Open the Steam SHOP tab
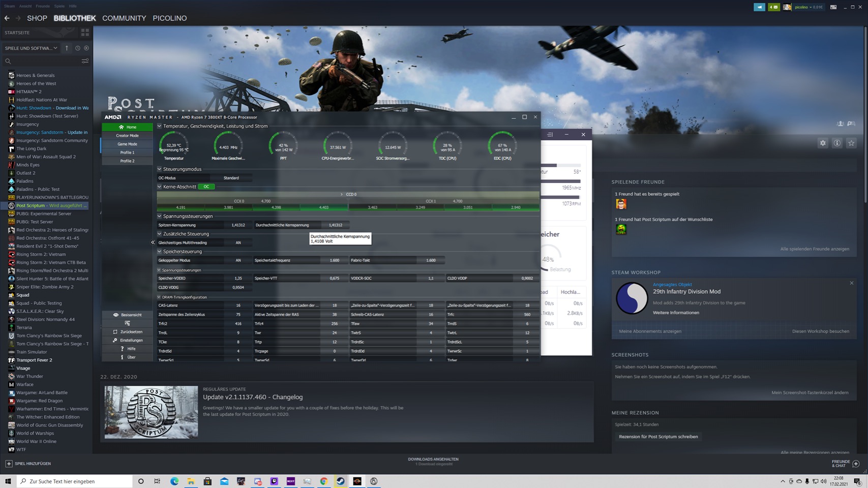The width and height of the screenshot is (868, 488). pyautogui.click(x=37, y=18)
